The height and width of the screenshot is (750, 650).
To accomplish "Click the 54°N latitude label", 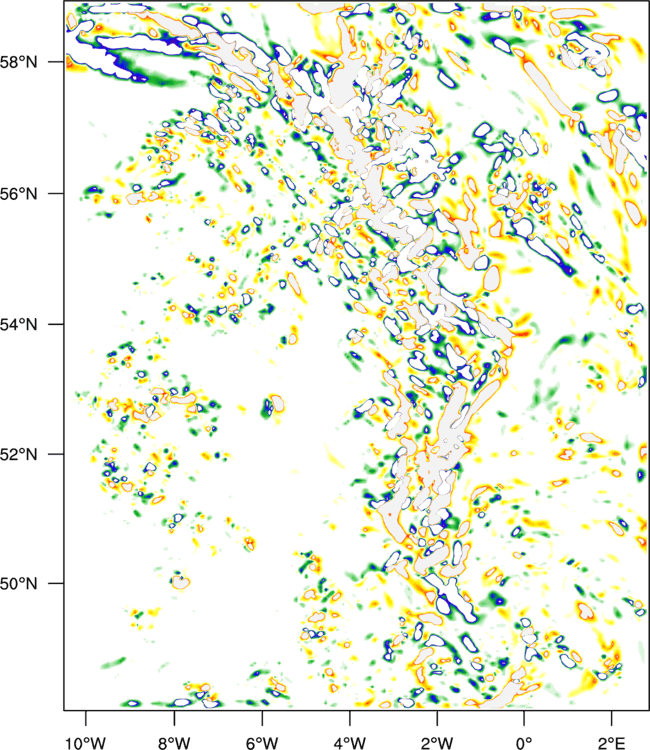I will [x=19, y=324].
